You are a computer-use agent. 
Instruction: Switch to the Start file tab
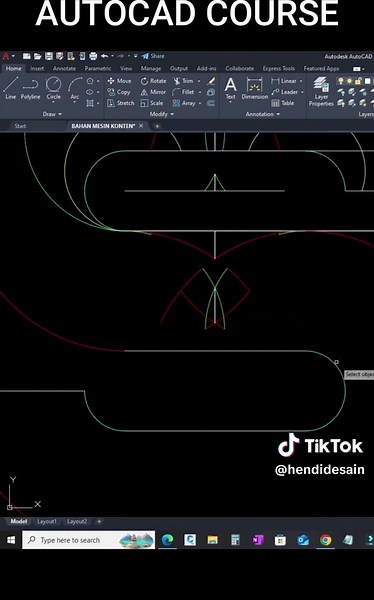click(x=20, y=126)
